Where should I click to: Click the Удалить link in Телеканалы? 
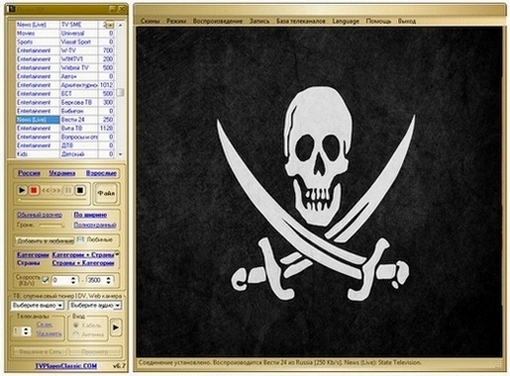pos(49,333)
